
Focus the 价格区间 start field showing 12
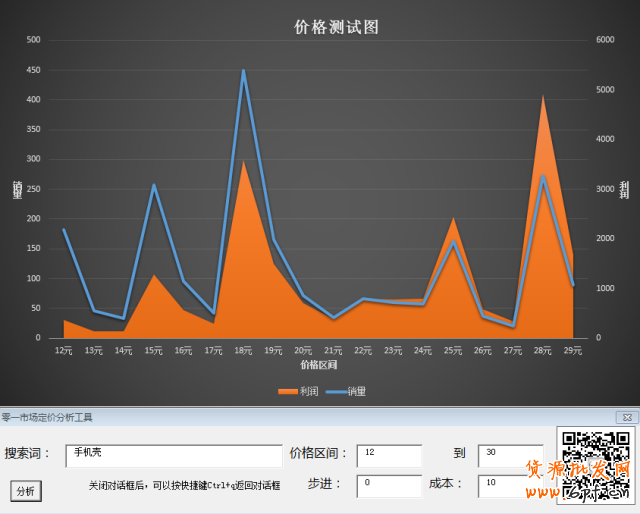click(388, 456)
